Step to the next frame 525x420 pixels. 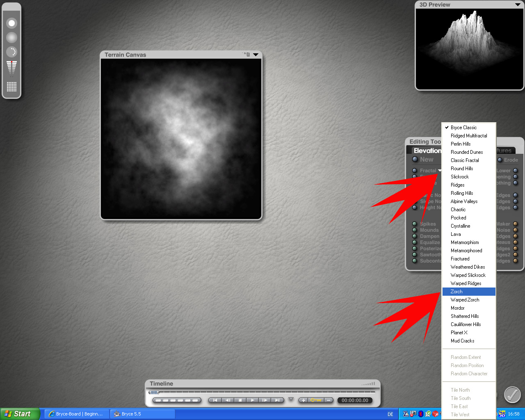coord(265,400)
